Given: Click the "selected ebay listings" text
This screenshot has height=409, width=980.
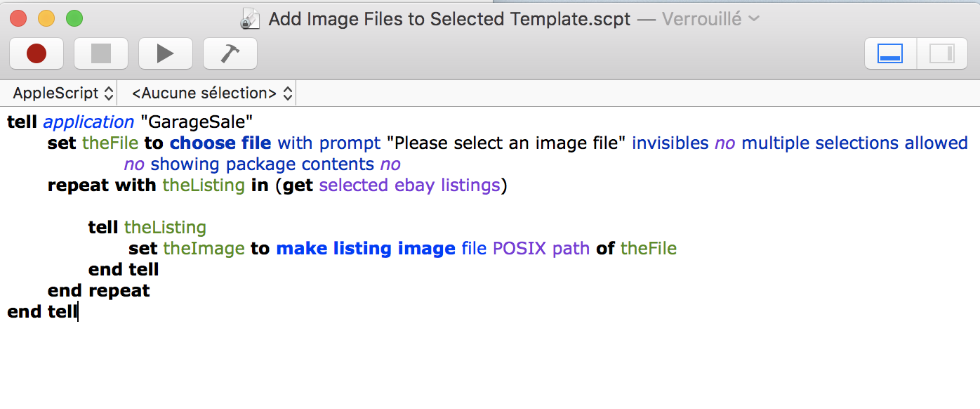Looking at the screenshot, I should pyautogui.click(x=410, y=186).
